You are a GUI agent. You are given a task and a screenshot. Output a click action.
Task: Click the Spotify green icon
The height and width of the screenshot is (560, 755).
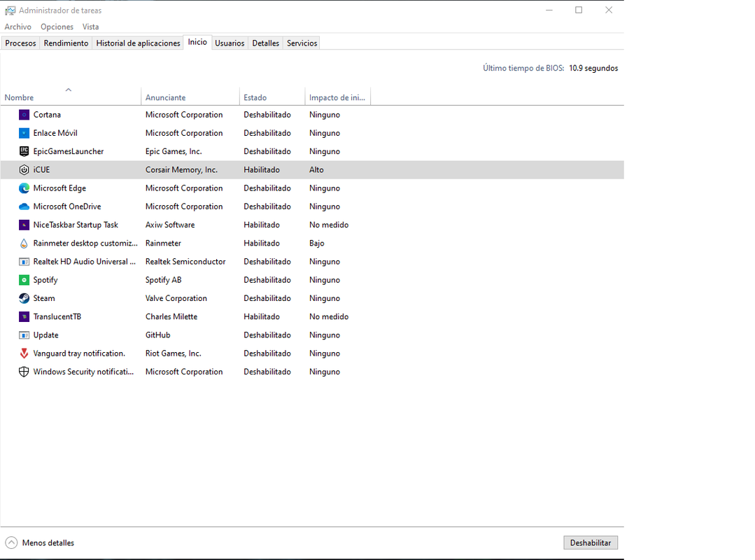click(24, 280)
